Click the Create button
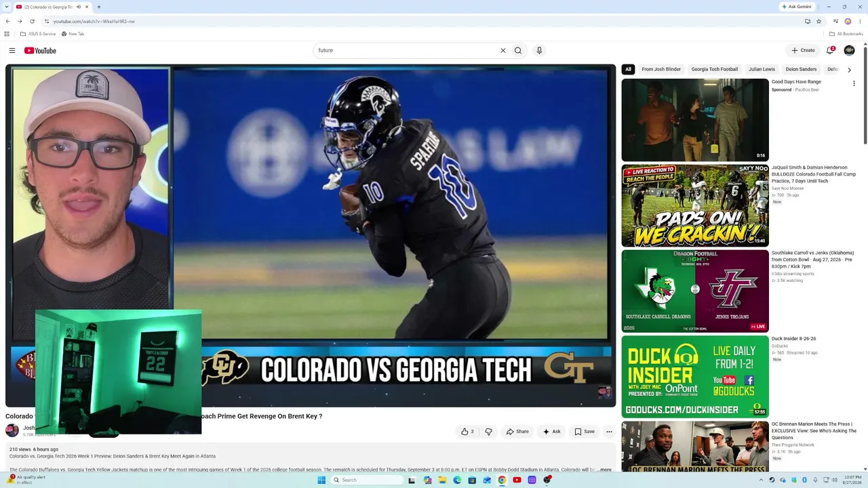The image size is (868, 488). (x=803, y=50)
